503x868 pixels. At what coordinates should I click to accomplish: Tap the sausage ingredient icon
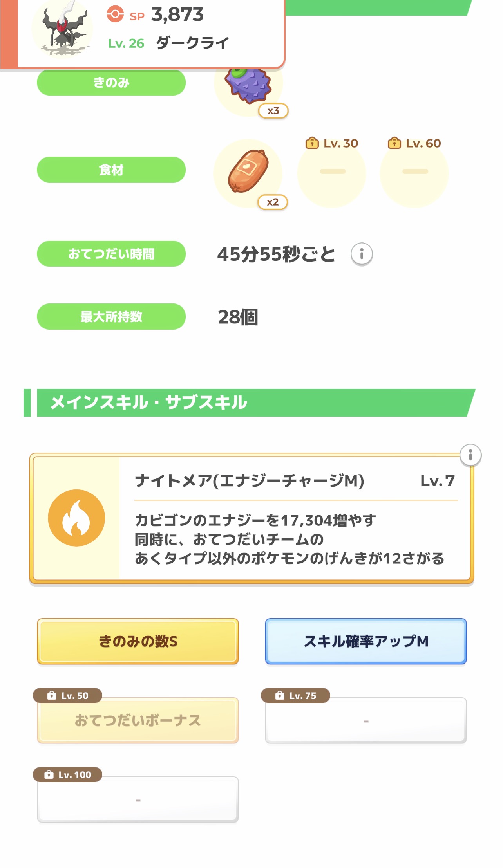click(x=248, y=172)
